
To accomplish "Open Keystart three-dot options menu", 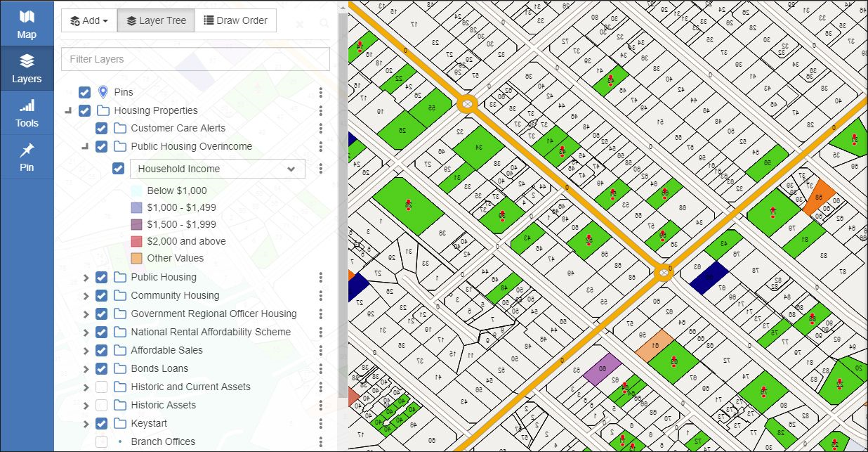I will [x=321, y=423].
